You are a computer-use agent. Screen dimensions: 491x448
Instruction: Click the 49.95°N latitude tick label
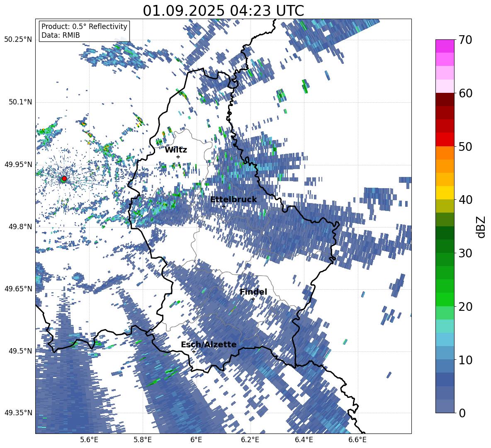click(x=18, y=164)
